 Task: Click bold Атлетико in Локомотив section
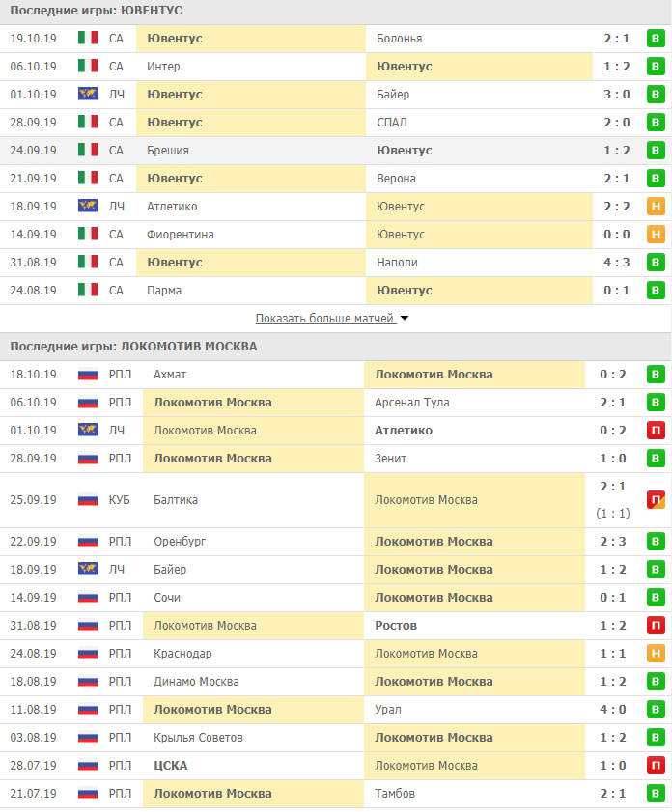coord(404,431)
